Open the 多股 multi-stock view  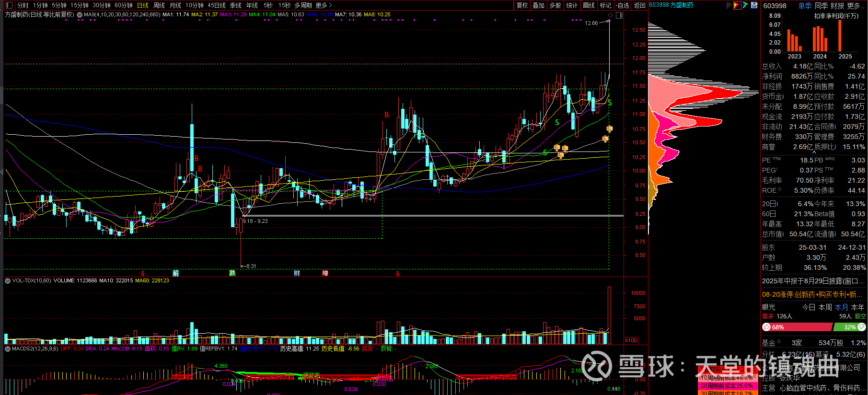(x=556, y=5)
